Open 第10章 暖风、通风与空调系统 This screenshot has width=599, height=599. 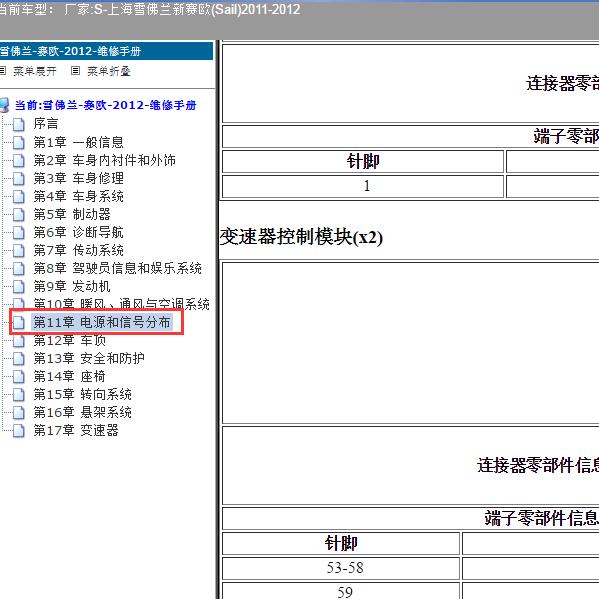121,304
